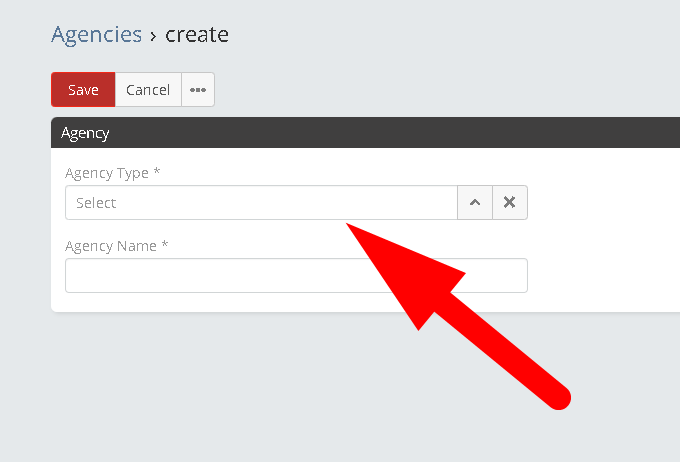Click the Agency Name field label

pos(116,246)
